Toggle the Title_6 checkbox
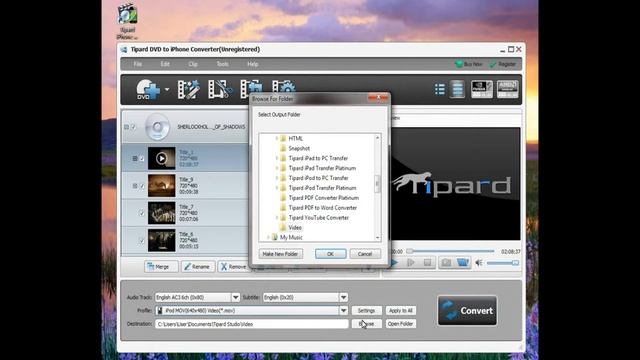Screen dimensions: 640x360 pos(142,240)
